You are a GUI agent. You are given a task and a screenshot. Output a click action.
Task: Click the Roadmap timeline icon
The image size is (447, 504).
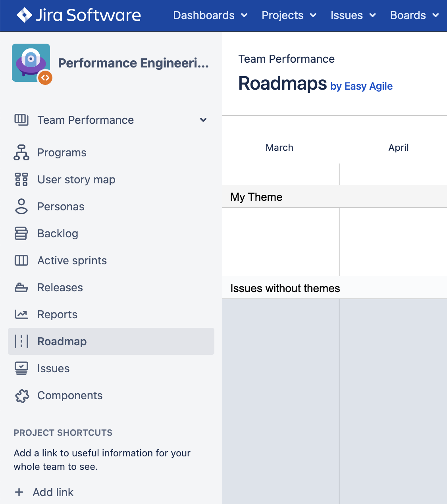21,341
